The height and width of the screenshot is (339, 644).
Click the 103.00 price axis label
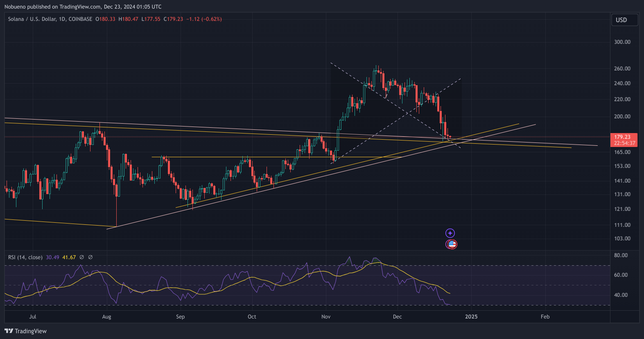click(x=622, y=238)
